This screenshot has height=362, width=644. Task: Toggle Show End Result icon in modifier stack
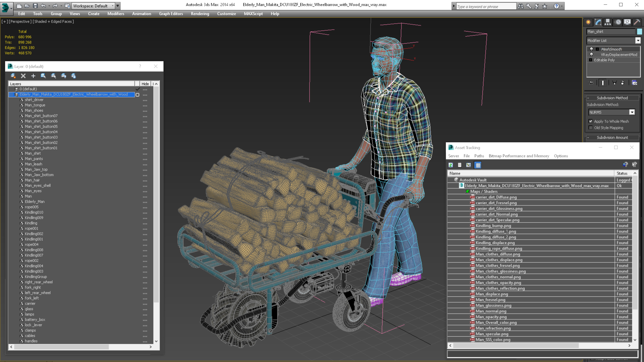[x=603, y=83]
